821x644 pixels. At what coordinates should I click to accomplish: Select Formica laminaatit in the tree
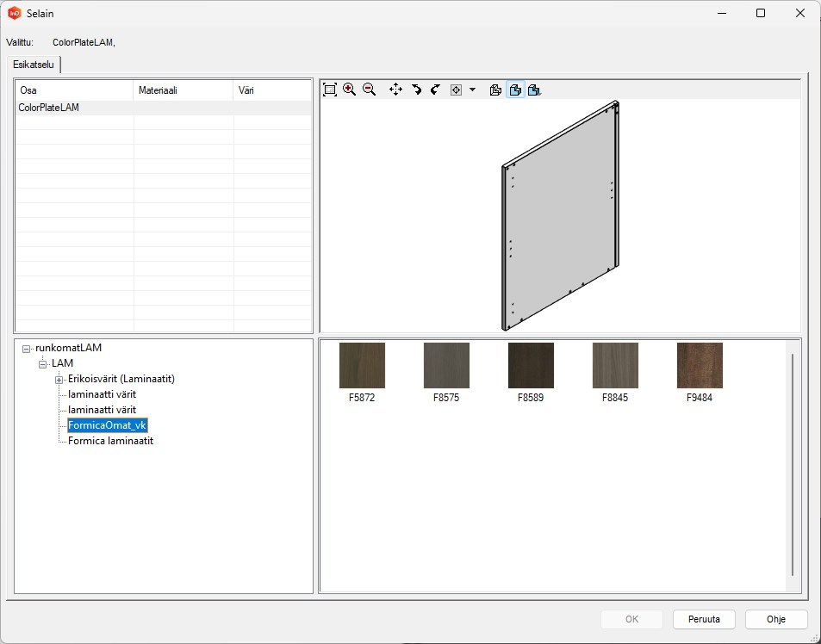(x=110, y=441)
